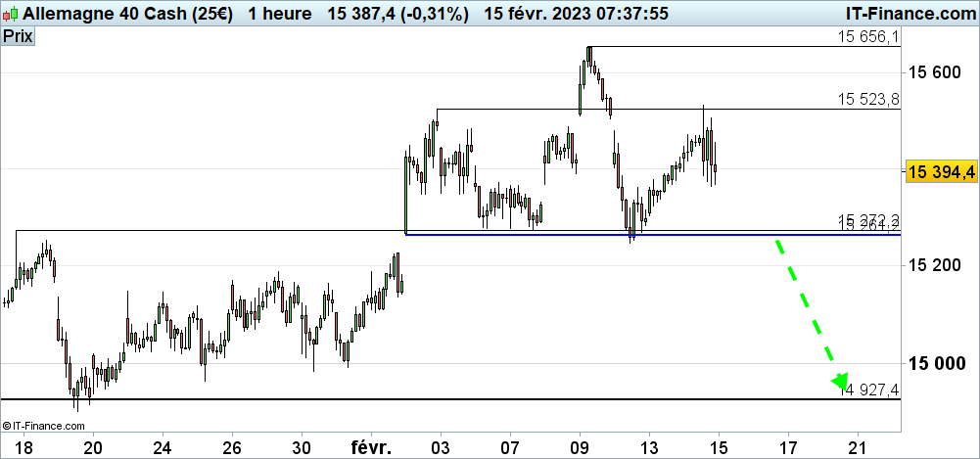Viewport: 980px width, 459px height.
Task: Select the févr. month label on time axis
Action: (371, 446)
